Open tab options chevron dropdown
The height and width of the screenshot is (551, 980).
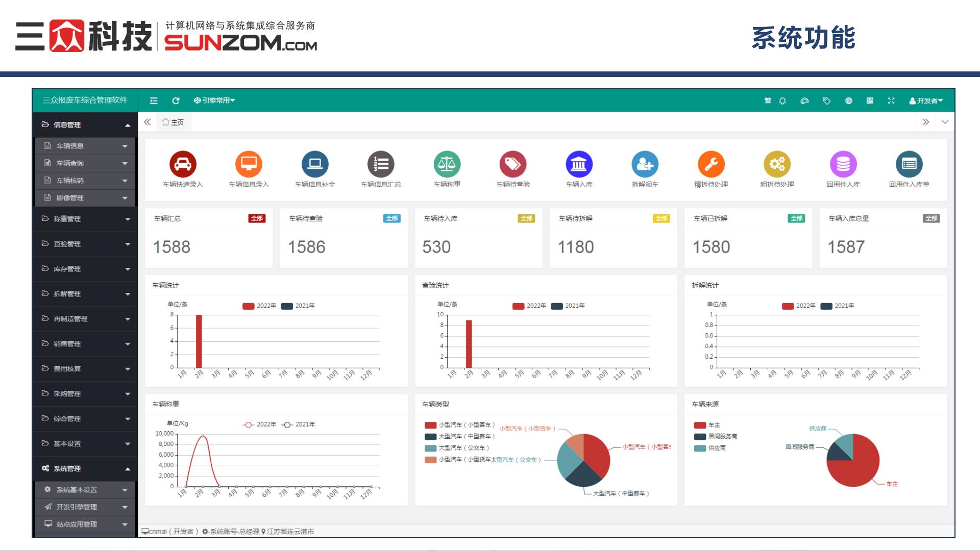(x=945, y=122)
